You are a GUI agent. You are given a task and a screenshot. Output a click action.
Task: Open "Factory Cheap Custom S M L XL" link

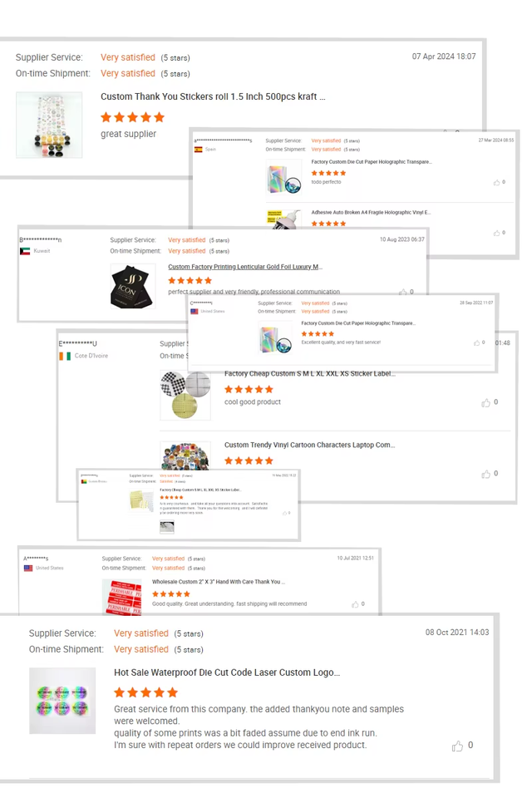point(309,373)
